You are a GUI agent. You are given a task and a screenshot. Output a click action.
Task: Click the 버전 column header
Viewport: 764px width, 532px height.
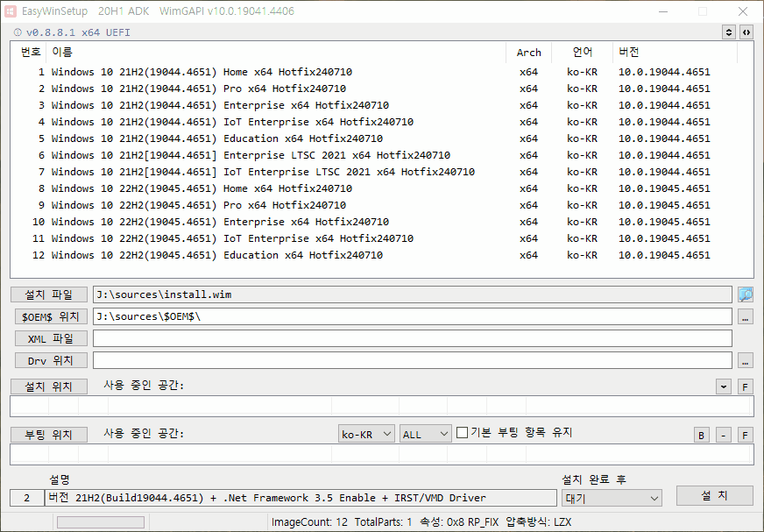[675, 53]
